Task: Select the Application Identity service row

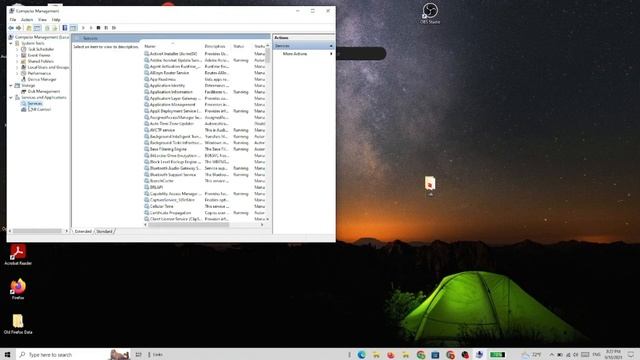Action: pos(205,86)
